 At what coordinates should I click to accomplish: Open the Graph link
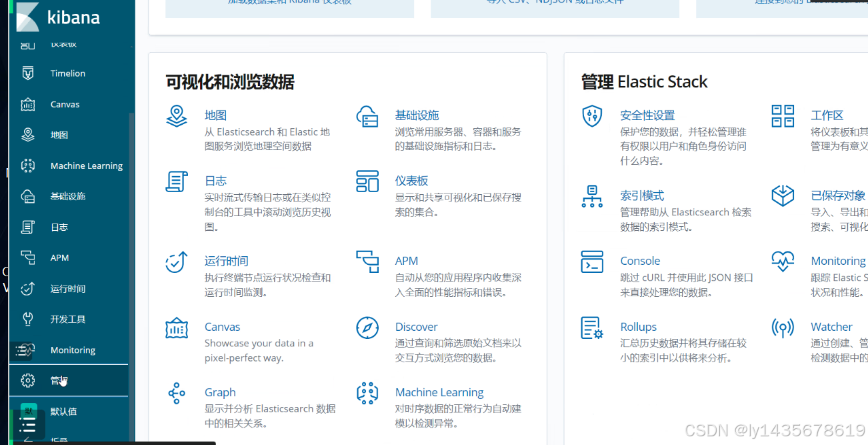coord(220,392)
